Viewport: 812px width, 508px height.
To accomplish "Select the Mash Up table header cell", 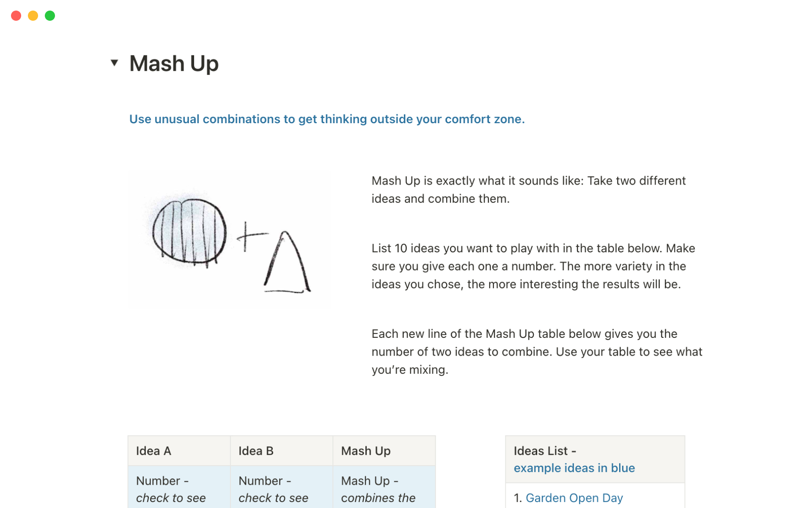I will point(384,451).
